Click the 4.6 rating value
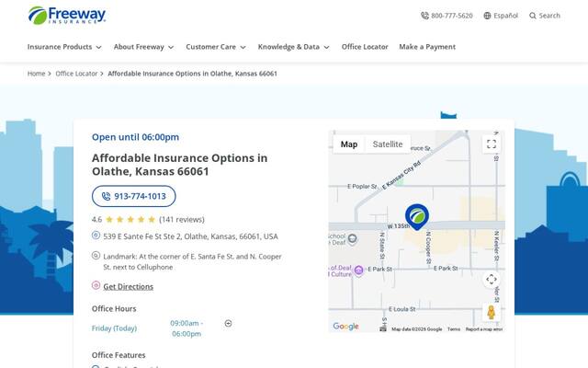The image size is (588, 368). point(96,220)
